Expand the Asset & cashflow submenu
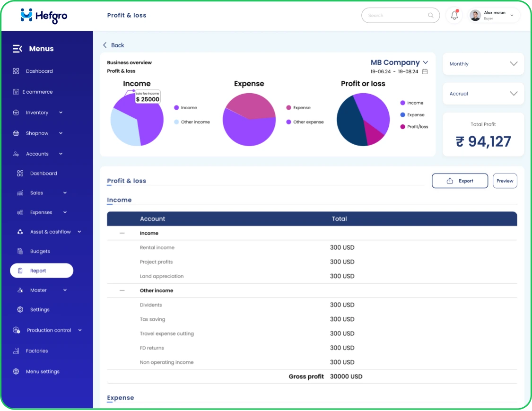This screenshot has height=411, width=532. pos(79,232)
